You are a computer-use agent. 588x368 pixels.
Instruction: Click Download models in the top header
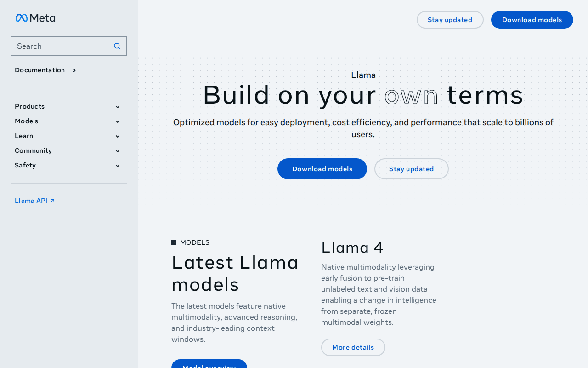click(532, 20)
